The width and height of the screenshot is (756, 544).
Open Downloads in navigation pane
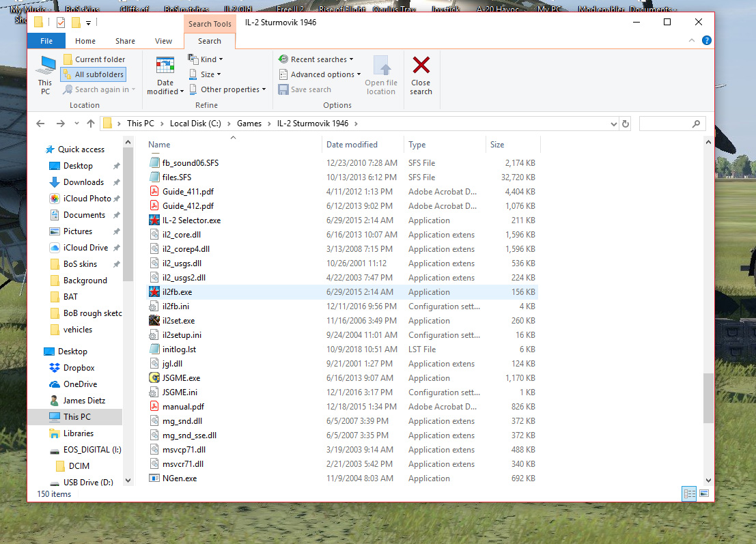(x=83, y=182)
